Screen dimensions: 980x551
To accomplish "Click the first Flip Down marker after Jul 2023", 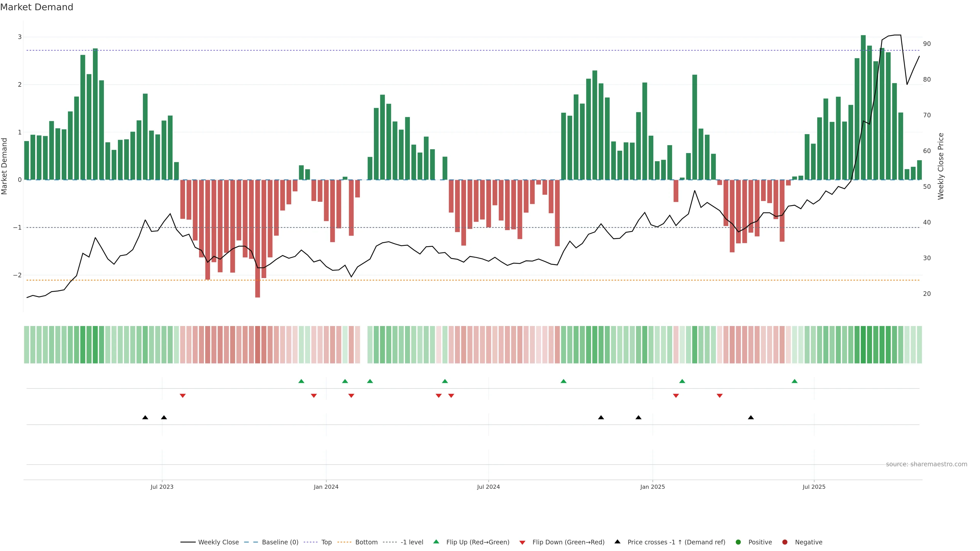I will (183, 396).
